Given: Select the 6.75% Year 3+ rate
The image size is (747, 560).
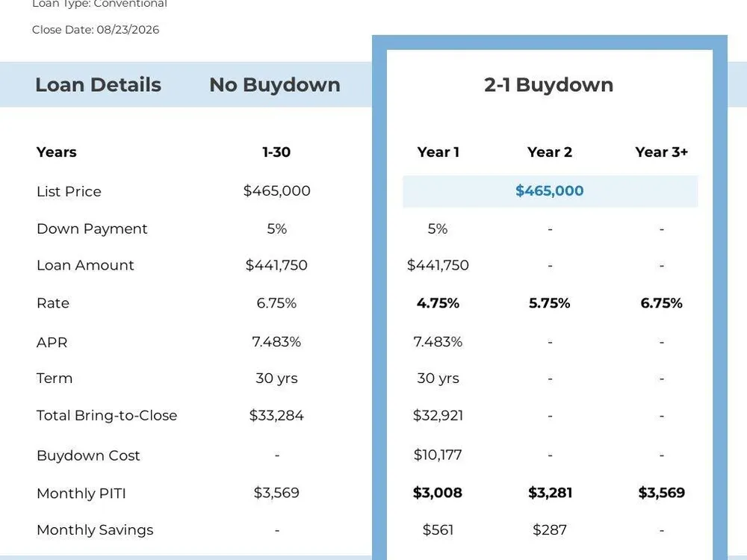Looking at the screenshot, I should coord(661,303).
